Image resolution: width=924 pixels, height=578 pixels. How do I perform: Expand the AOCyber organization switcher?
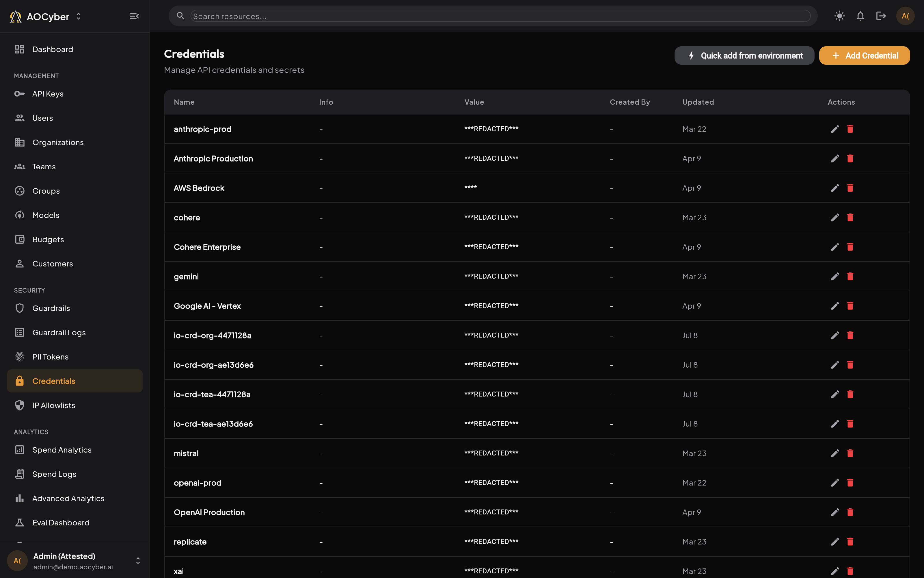pyautogui.click(x=78, y=16)
